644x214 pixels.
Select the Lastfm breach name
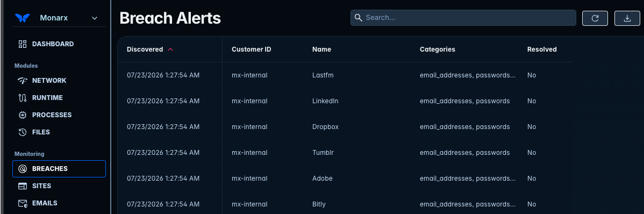click(323, 75)
